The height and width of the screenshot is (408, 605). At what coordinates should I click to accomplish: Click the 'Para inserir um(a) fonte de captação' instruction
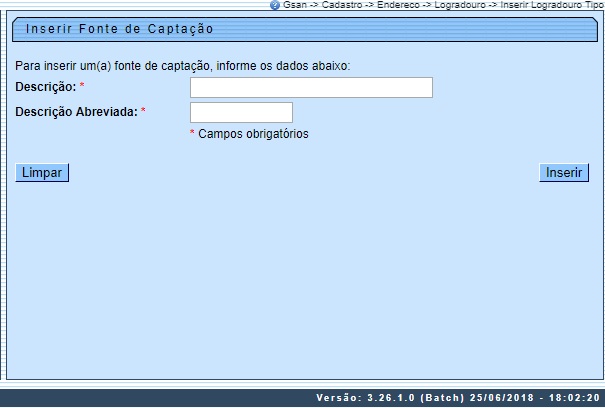[182, 66]
